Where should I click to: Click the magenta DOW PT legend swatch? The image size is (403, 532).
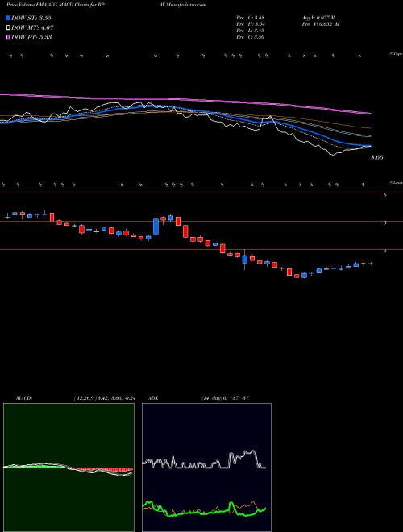pyautogui.click(x=9, y=37)
